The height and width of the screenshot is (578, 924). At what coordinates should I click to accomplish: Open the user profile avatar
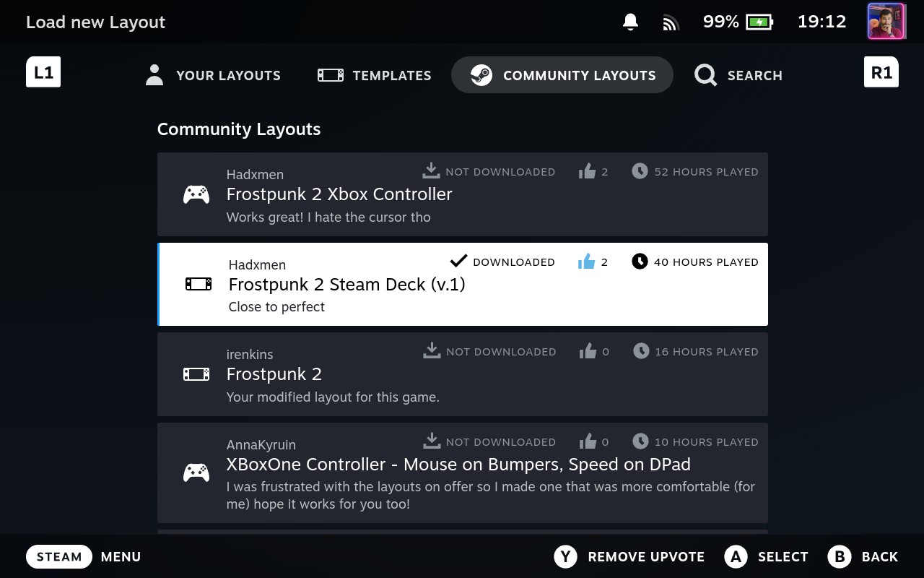(886, 21)
